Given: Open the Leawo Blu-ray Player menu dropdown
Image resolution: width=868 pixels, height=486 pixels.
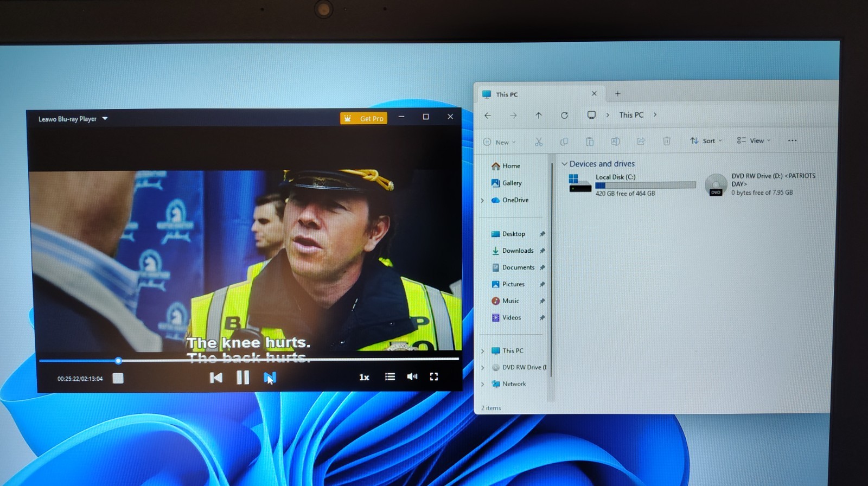Looking at the screenshot, I should click(x=105, y=118).
